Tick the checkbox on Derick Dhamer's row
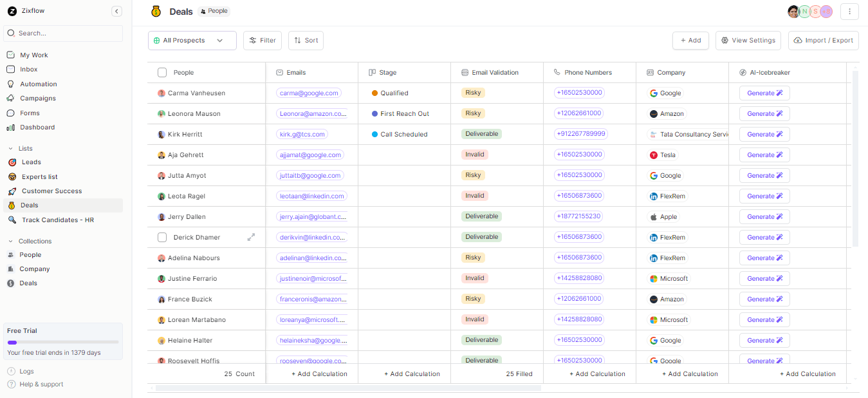Image resolution: width=868 pixels, height=398 pixels. click(x=162, y=237)
